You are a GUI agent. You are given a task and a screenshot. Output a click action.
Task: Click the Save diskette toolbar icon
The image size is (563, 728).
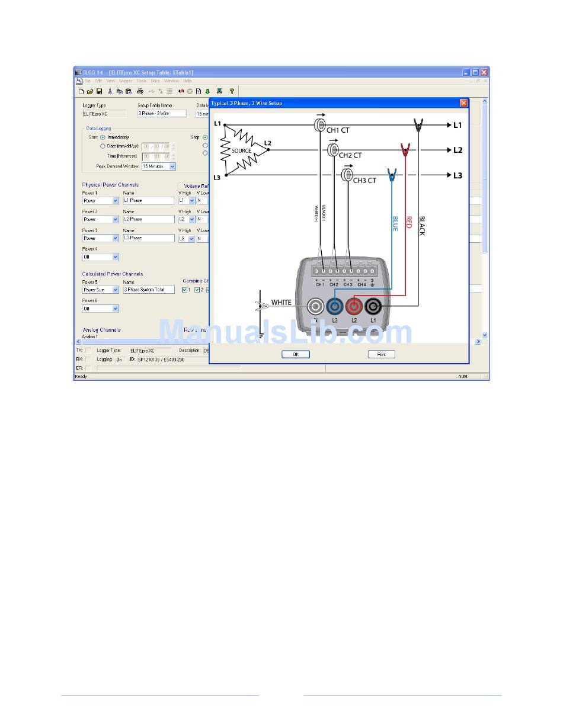pyautogui.click(x=100, y=92)
